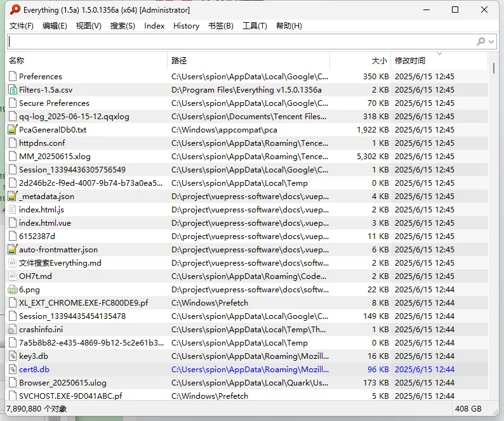Select the file name Session_13394435454135478
The height and width of the screenshot is (421, 504).
(72, 316)
